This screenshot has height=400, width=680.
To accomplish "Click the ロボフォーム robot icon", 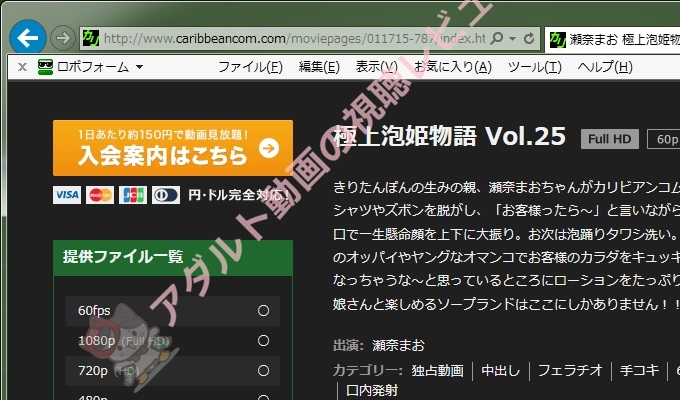I will click(45, 67).
